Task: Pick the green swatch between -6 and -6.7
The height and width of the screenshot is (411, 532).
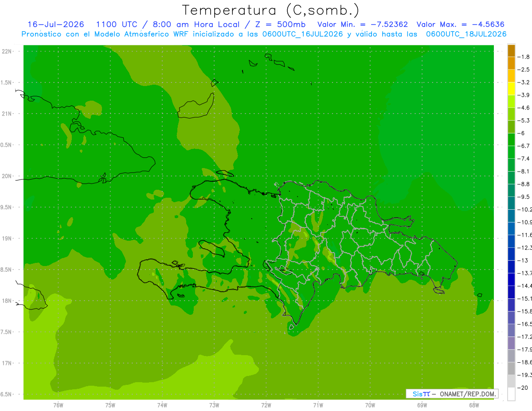Action: (x=511, y=139)
